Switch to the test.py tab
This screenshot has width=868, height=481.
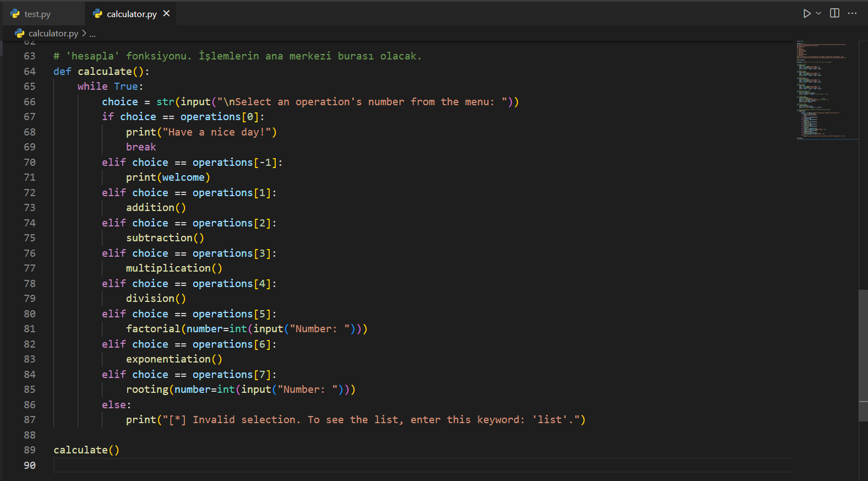(x=37, y=14)
